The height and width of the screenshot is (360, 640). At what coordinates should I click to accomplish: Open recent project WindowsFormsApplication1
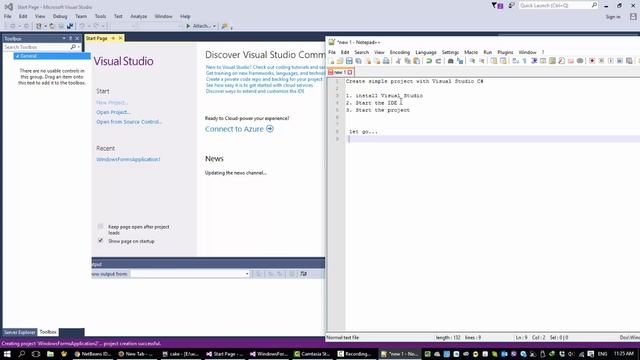(128, 159)
